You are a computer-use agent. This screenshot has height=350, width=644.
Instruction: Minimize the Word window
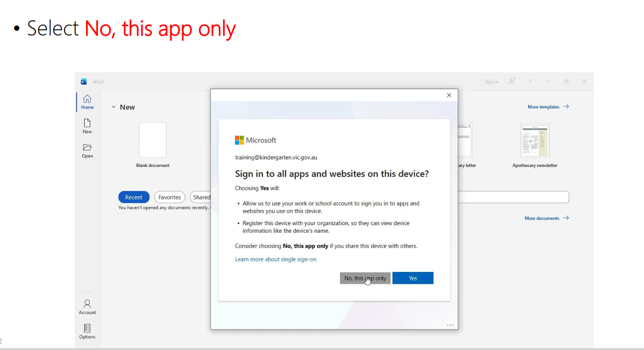[x=548, y=81]
